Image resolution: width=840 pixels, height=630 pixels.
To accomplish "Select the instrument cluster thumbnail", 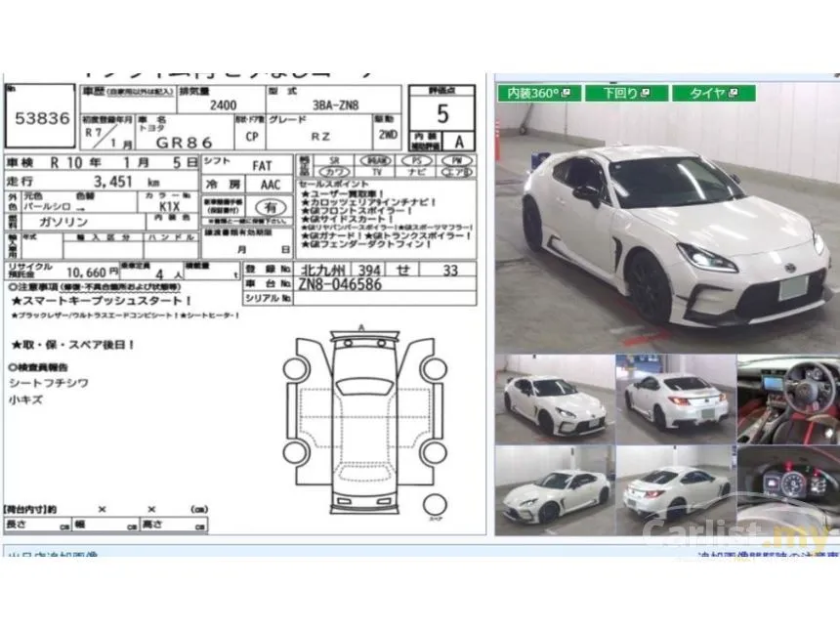I will tap(788, 490).
